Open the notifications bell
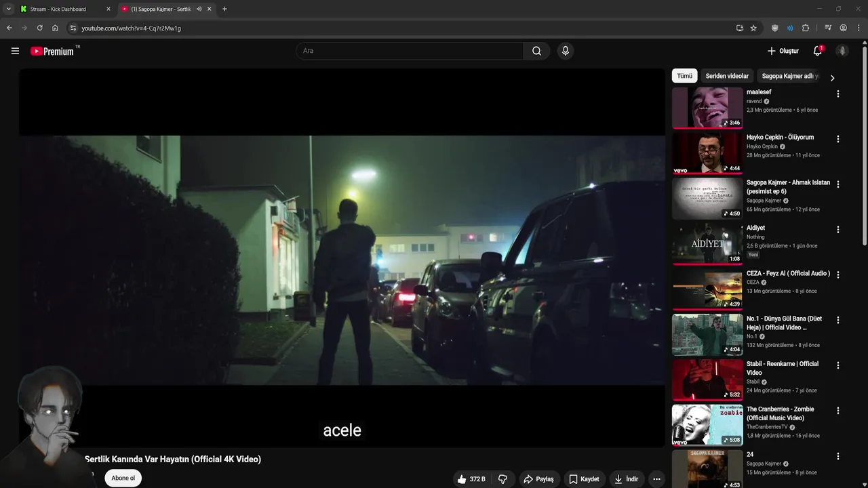Screen dimensions: 868x488 point(818,51)
